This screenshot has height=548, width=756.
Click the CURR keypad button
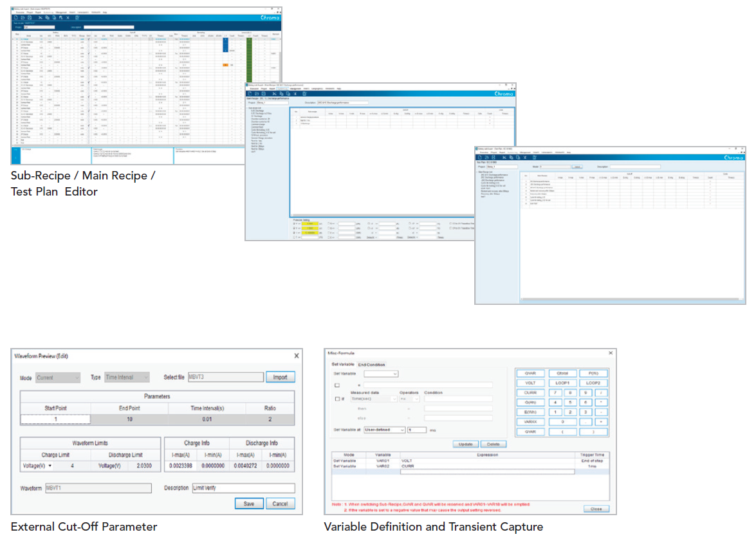(x=530, y=393)
